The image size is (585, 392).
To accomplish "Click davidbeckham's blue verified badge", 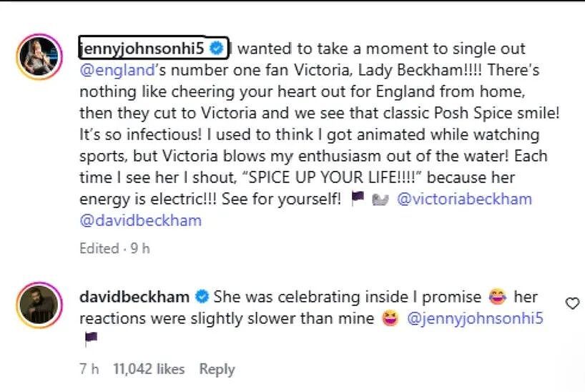I will 202,297.
